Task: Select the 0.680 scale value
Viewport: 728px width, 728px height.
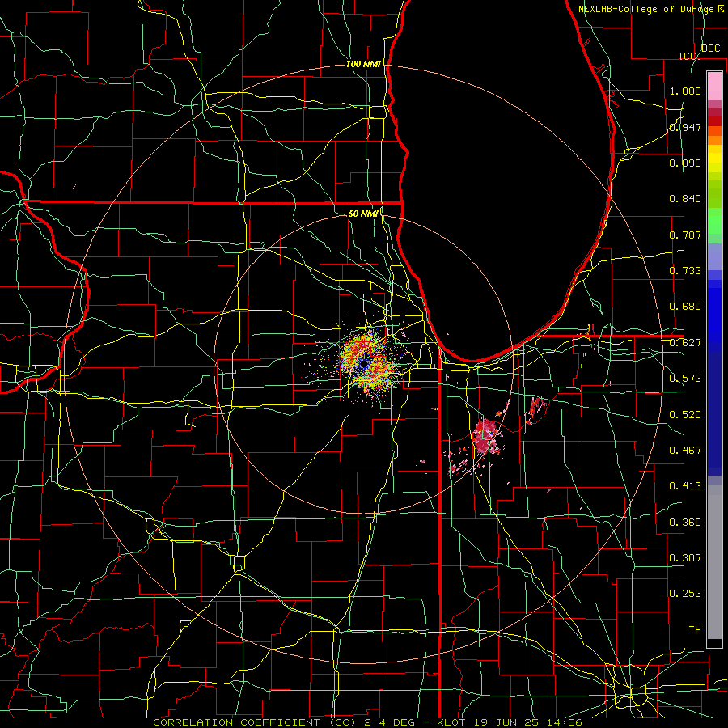Action: [685, 307]
